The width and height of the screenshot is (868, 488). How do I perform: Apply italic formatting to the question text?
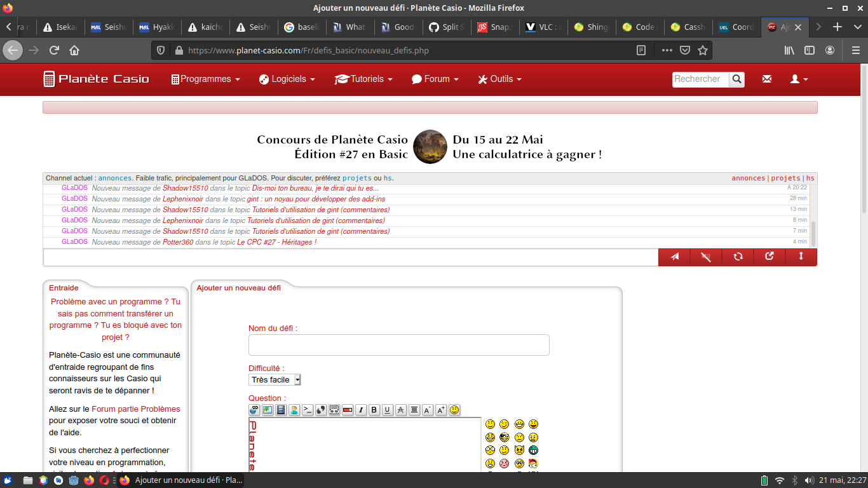(x=361, y=410)
